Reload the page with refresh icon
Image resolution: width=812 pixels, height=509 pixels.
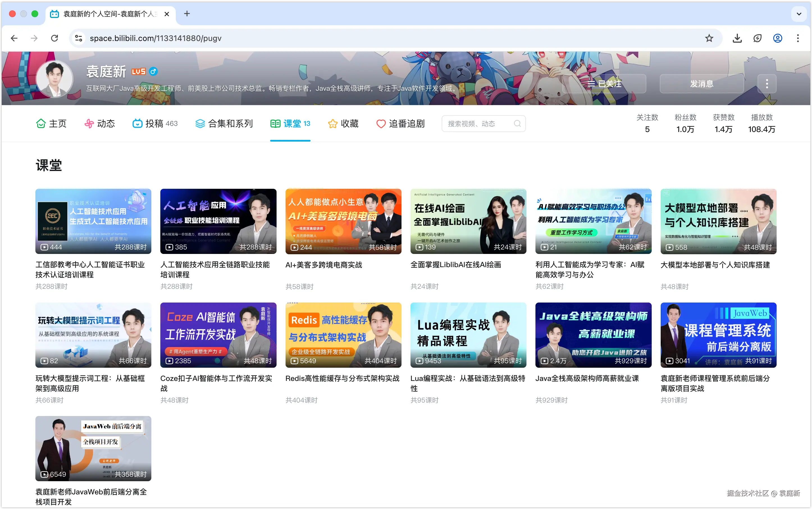[54, 38]
